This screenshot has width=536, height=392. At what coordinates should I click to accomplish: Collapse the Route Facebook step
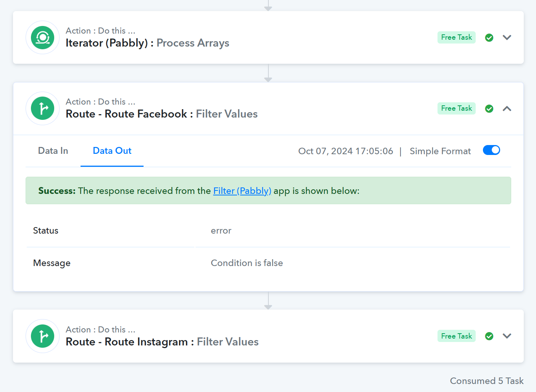tap(507, 109)
